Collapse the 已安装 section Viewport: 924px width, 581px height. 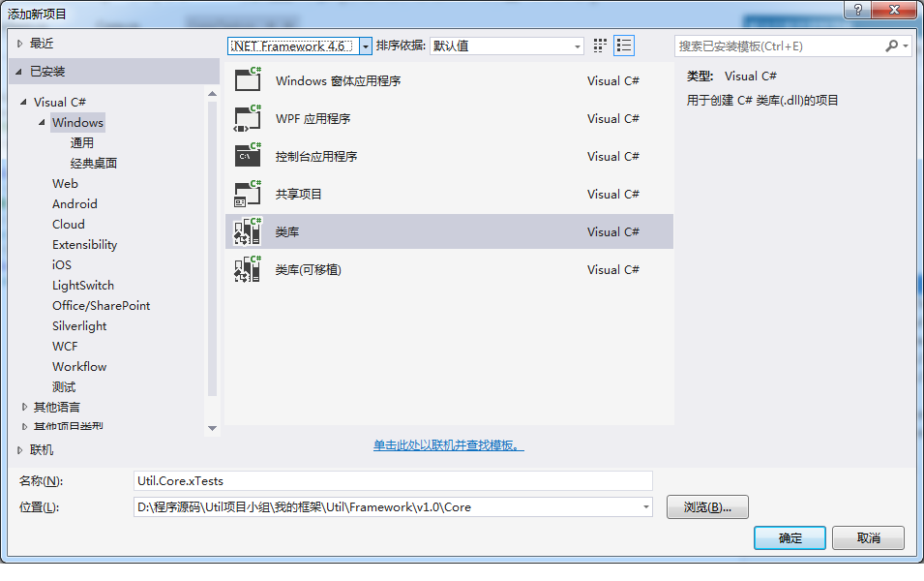[18, 72]
